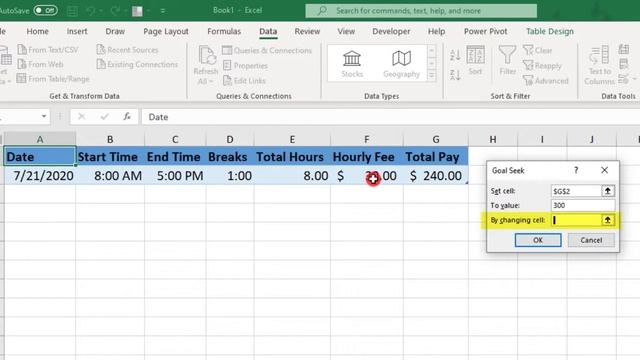Click OK in Goal Seek dialog

tap(538, 240)
